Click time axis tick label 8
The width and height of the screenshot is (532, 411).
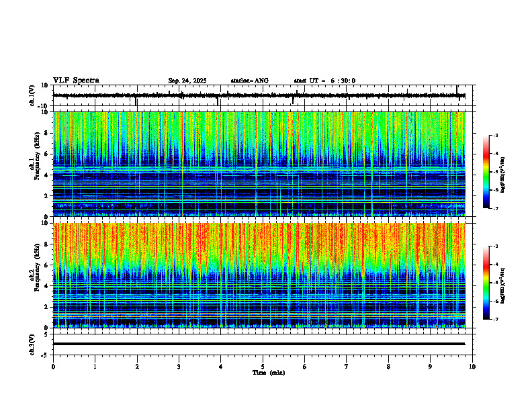pyautogui.click(x=388, y=367)
